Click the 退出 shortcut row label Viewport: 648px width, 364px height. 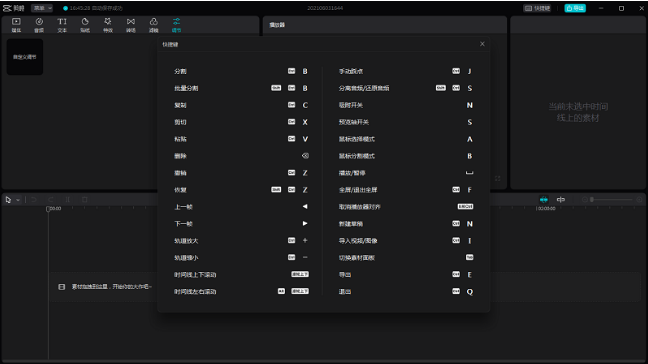(345, 292)
